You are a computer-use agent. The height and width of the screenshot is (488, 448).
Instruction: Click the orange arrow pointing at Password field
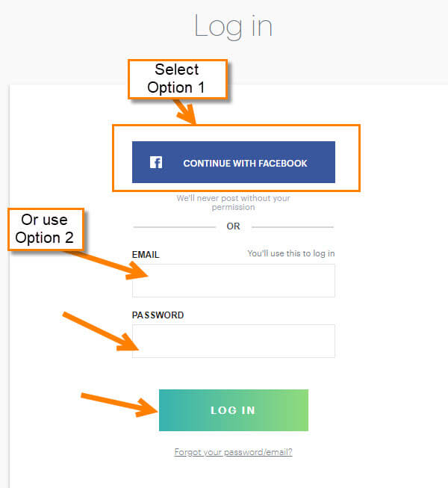click(x=101, y=332)
